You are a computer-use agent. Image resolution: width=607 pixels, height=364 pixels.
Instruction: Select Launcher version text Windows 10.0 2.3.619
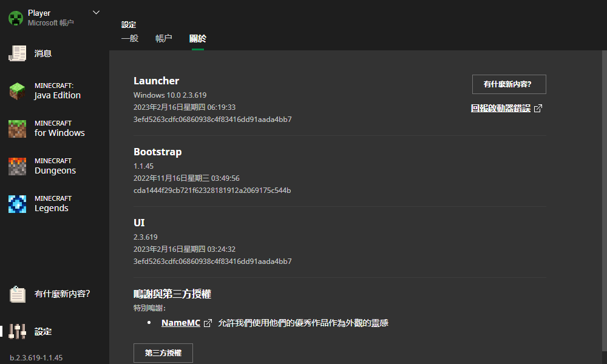(170, 95)
